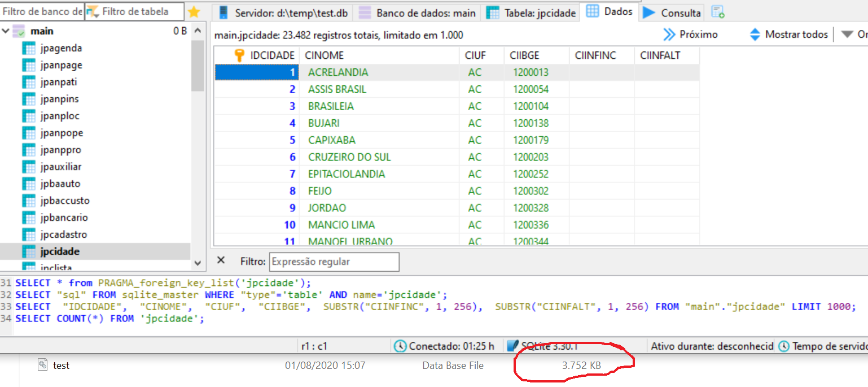Click the main database icon in tree

(19, 32)
